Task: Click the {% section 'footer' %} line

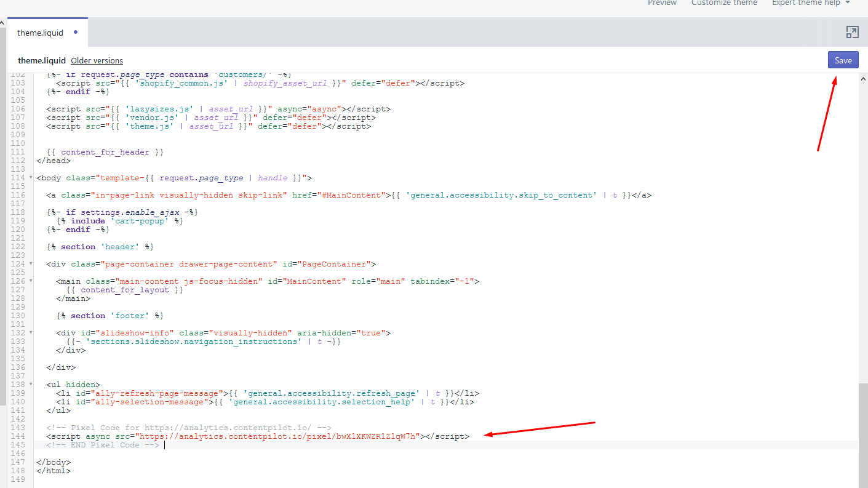Action: (x=109, y=316)
